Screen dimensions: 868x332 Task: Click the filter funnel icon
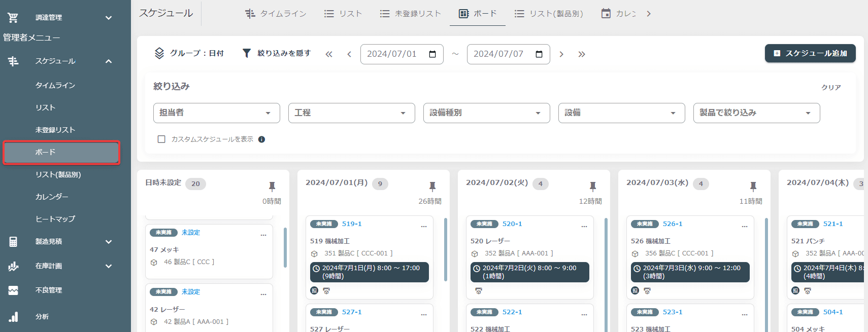pyautogui.click(x=247, y=53)
